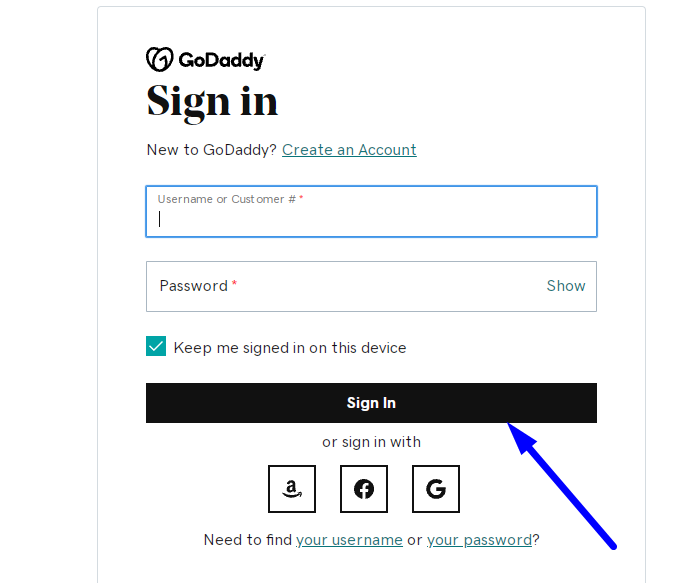Click the 'Keep me signed in on this device' label
This screenshot has height=583, width=697.
point(290,347)
